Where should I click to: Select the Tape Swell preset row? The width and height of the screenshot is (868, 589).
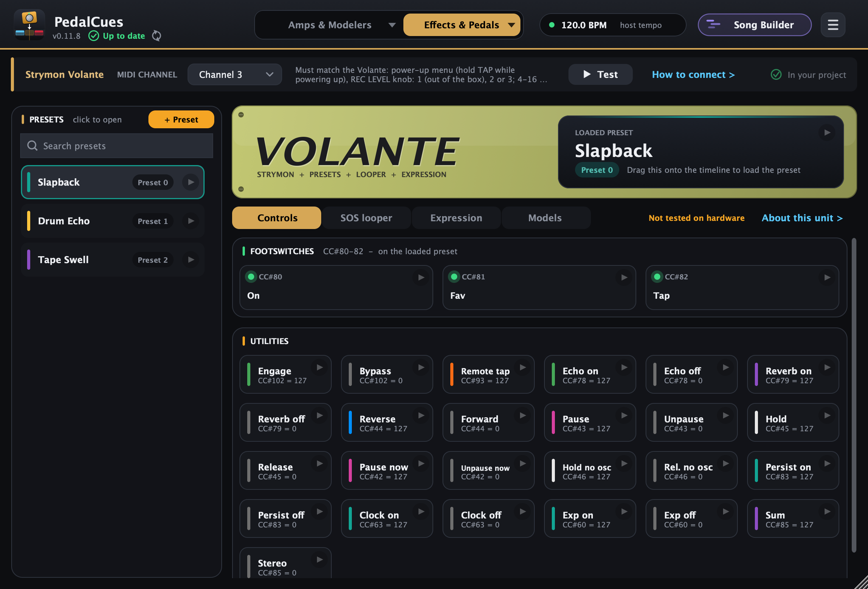pyautogui.click(x=112, y=260)
